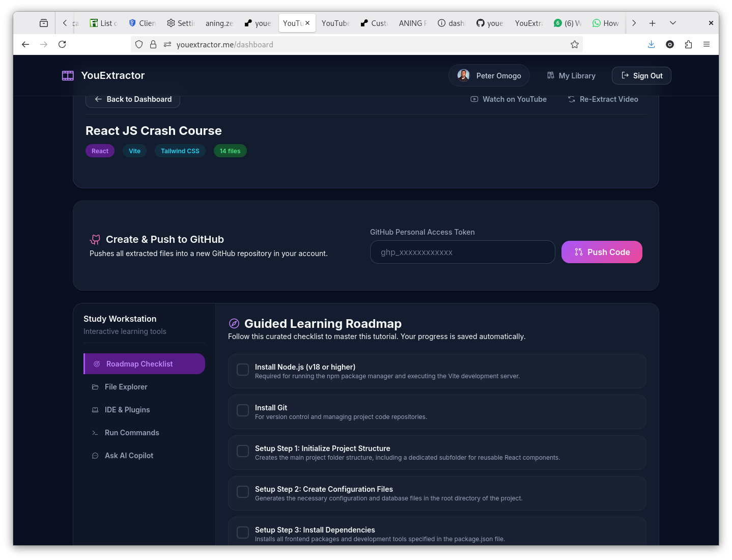Click the Tailwind CSS tag badge
This screenshot has height=560, width=732.
click(180, 151)
